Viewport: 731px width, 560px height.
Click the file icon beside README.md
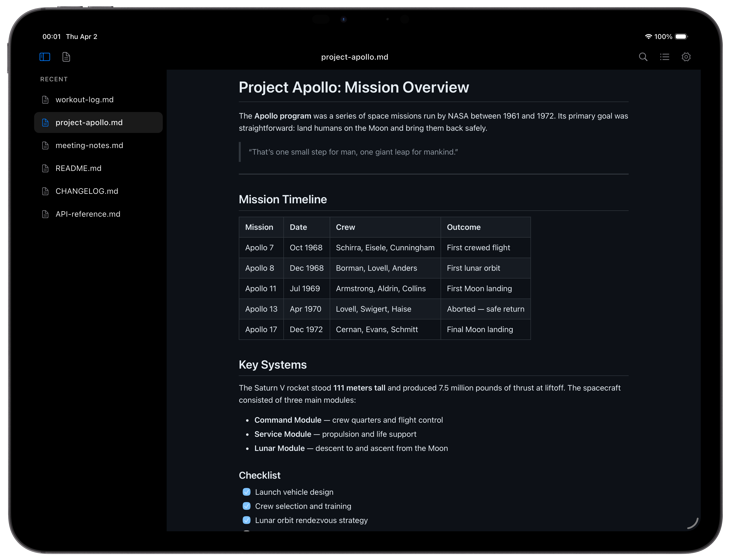click(45, 168)
